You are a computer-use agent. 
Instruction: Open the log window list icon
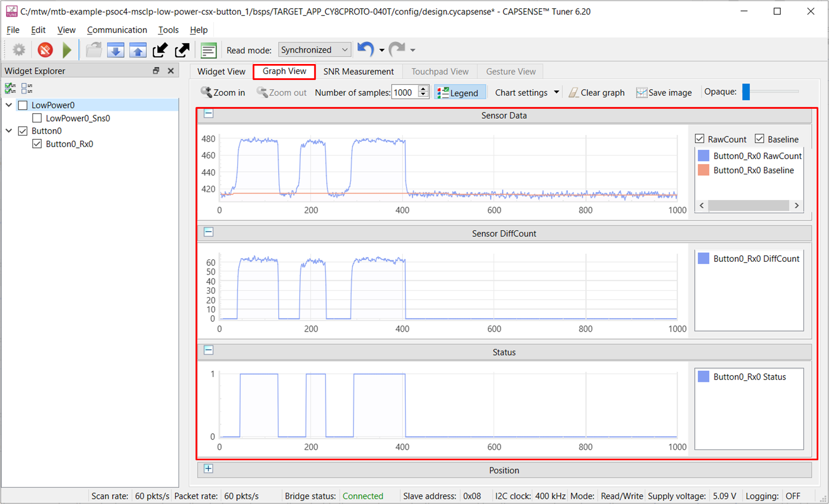[x=208, y=50]
